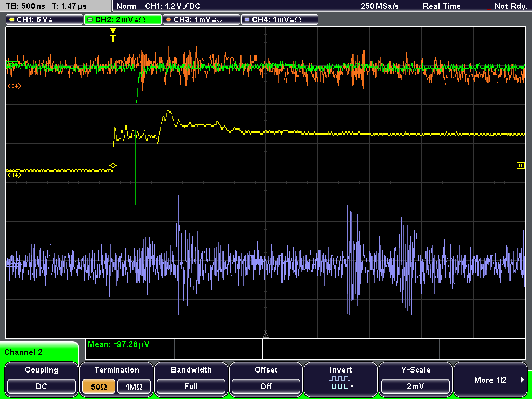Click the TL trigger level marker
Screen dimensions: 532x399
(520, 166)
